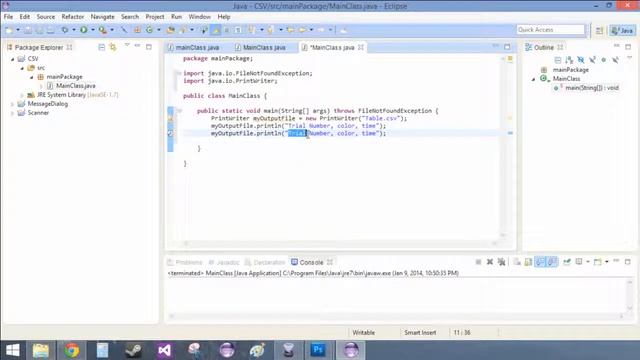Open Chrome from the taskbar
The height and width of the screenshot is (360, 640).
[71, 350]
